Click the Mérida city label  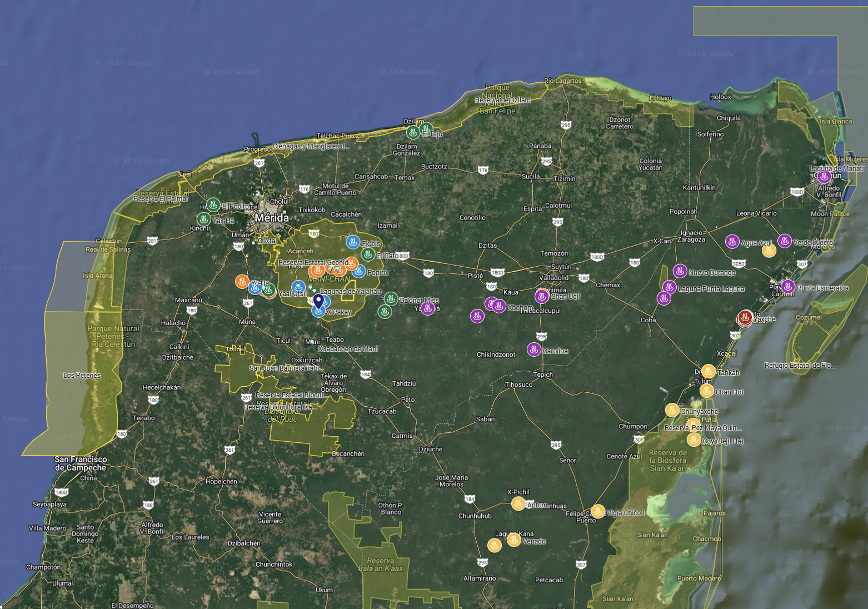[272, 218]
